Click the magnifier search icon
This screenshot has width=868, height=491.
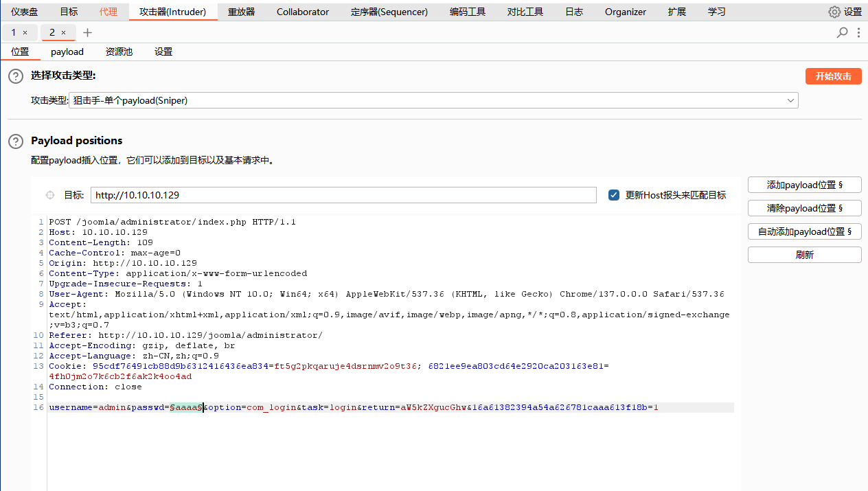842,32
